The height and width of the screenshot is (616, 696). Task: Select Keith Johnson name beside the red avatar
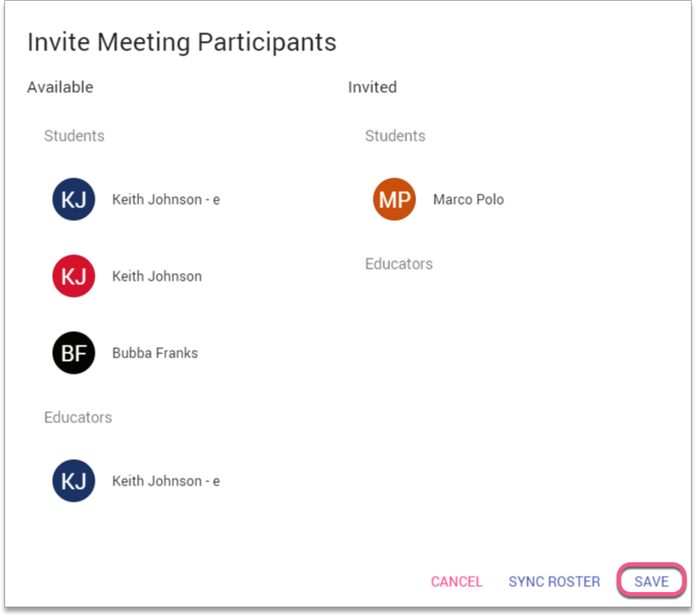pos(157,276)
